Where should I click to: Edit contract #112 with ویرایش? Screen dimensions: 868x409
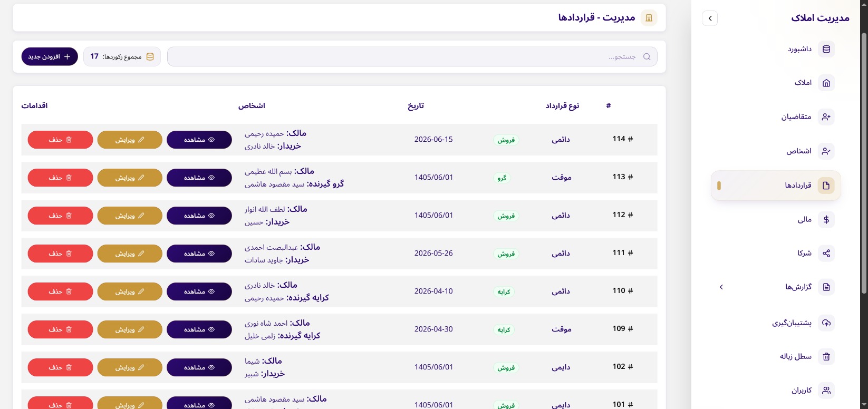point(130,216)
